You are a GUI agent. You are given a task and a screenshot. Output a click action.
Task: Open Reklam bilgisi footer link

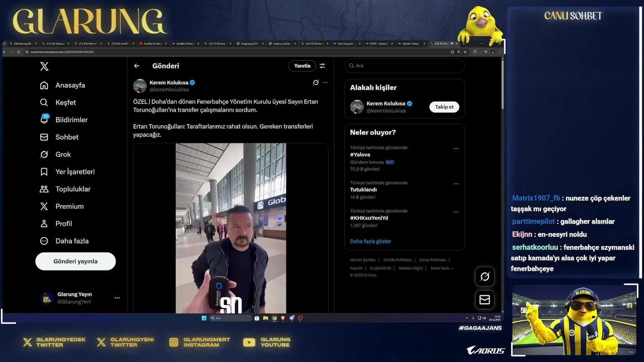(411, 268)
